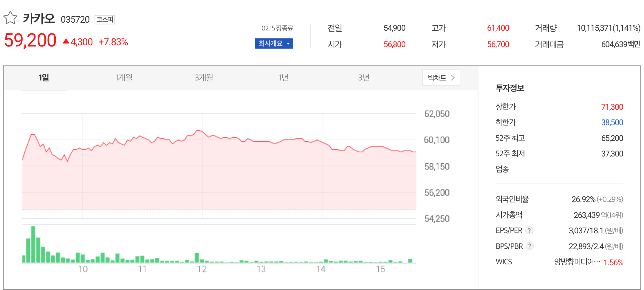Viewport: 644px width, 290px height.
Task: Click the 52주 최고 value 65,200
Action: click(612, 138)
